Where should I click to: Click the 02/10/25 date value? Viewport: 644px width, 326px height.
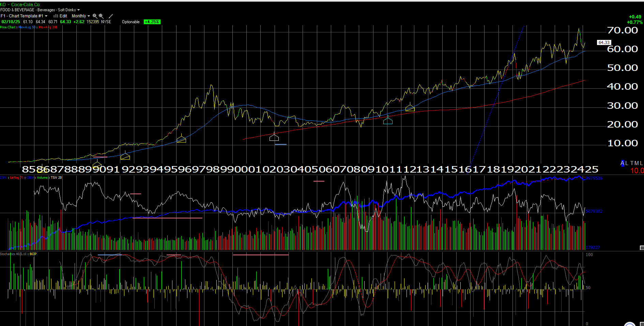tap(11, 22)
